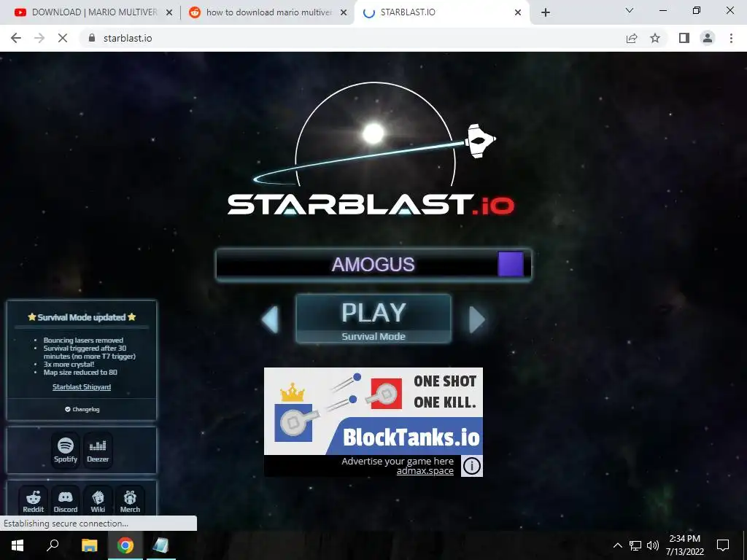Toggle Chrome side panel icon
The height and width of the screenshot is (560, 747).
pos(684,38)
